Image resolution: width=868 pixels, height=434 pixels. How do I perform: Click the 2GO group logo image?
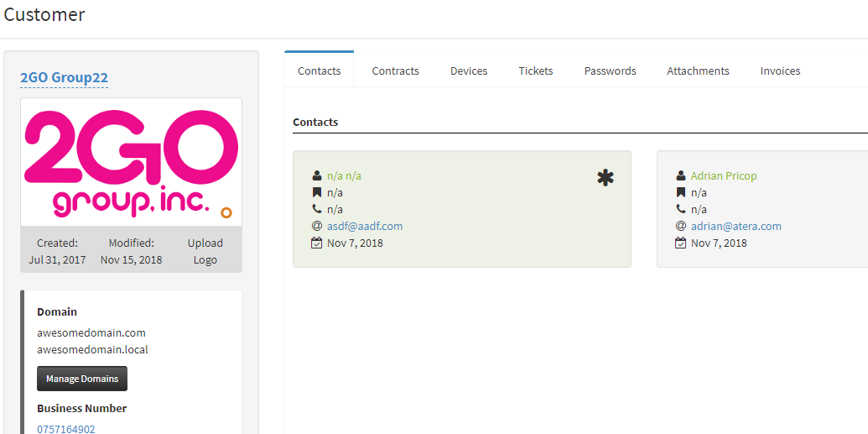pos(131,162)
